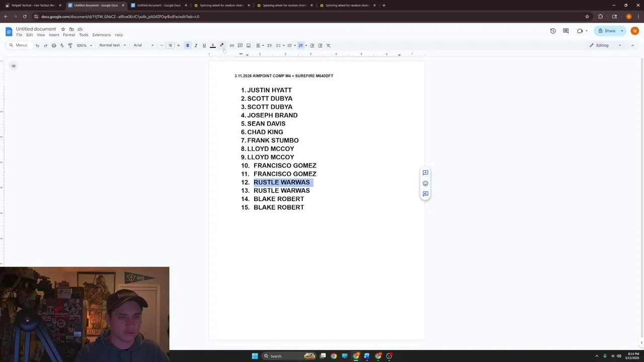The image size is (644, 362).
Task: Open the Text color picker
Action: pos(212,45)
